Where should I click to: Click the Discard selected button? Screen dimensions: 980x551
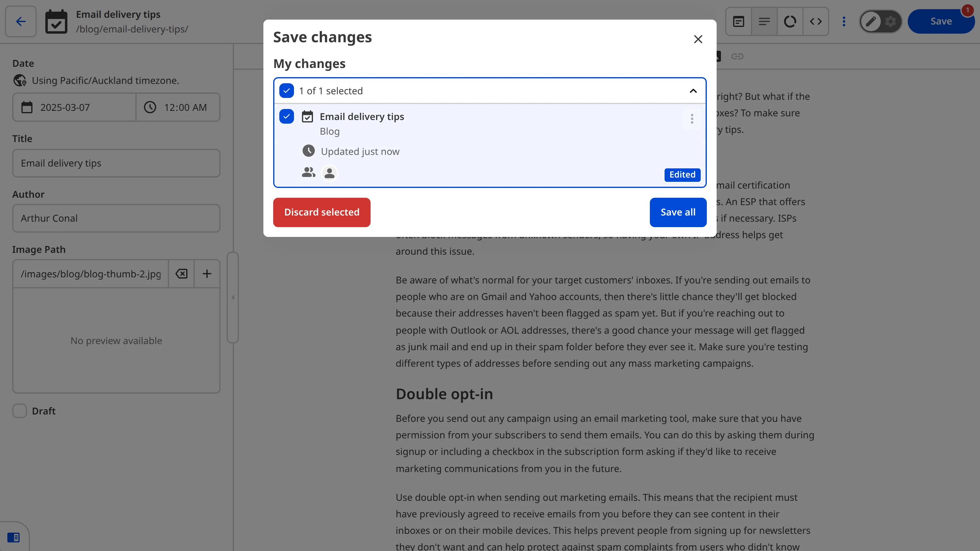pyautogui.click(x=322, y=212)
